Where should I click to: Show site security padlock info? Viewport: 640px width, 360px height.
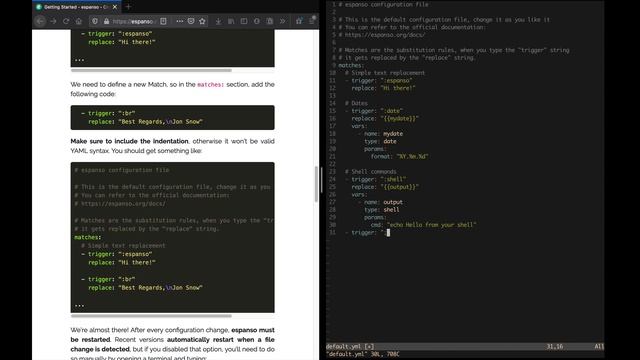click(x=107, y=21)
